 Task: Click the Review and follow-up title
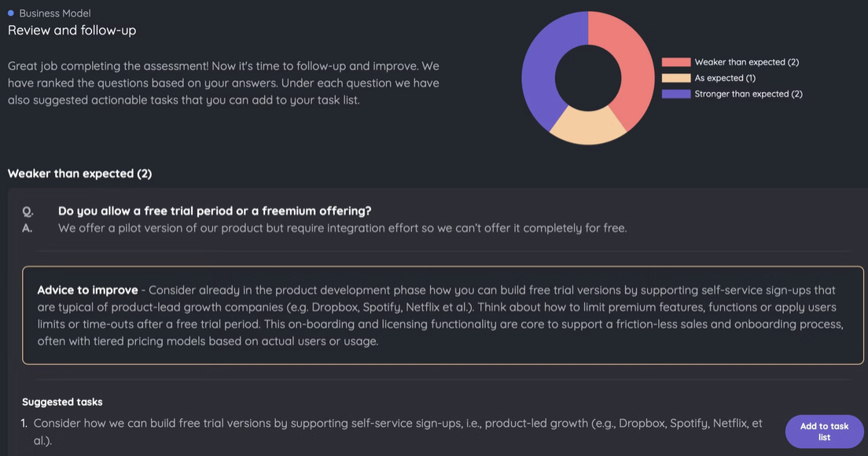tap(72, 31)
